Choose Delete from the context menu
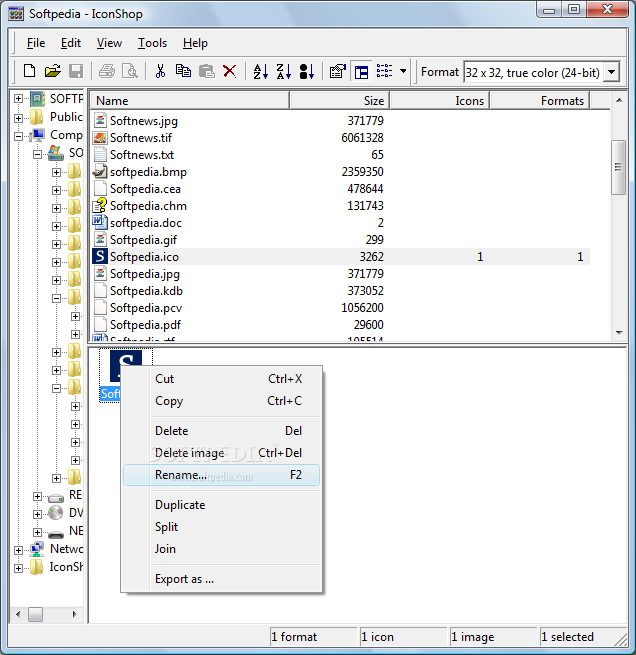Screen dimensions: 636x655 click(x=221, y=431)
